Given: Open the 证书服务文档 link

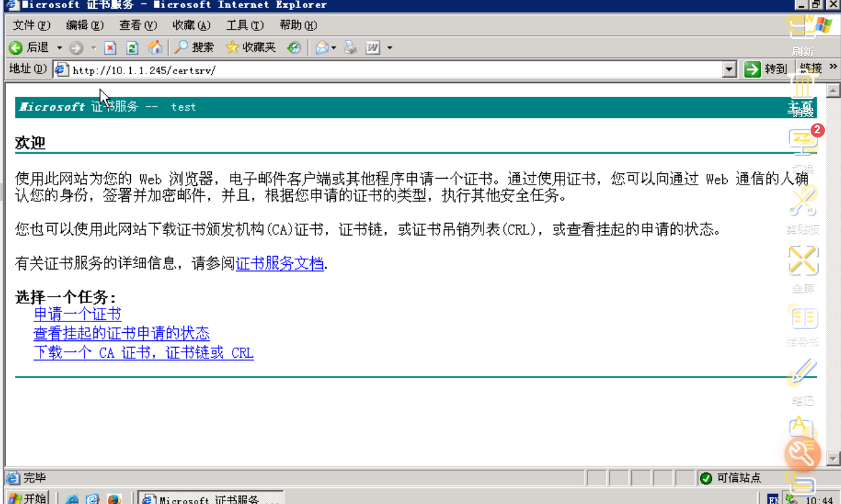Looking at the screenshot, I should (x=280, y=263).
